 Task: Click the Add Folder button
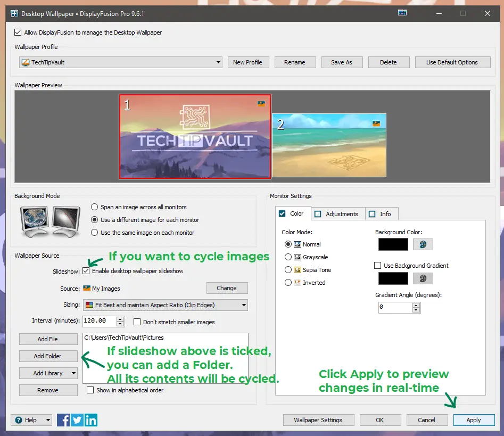(x=48, y=356)
